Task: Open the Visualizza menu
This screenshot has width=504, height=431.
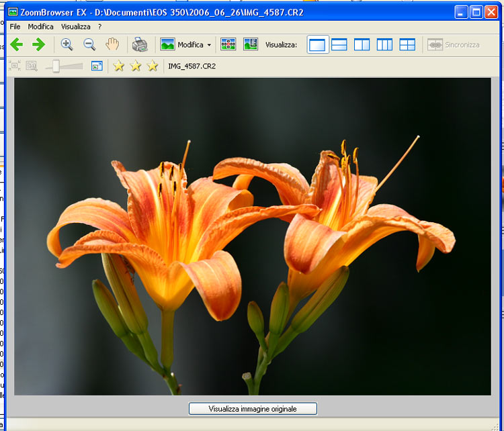Action: [75, 27]
